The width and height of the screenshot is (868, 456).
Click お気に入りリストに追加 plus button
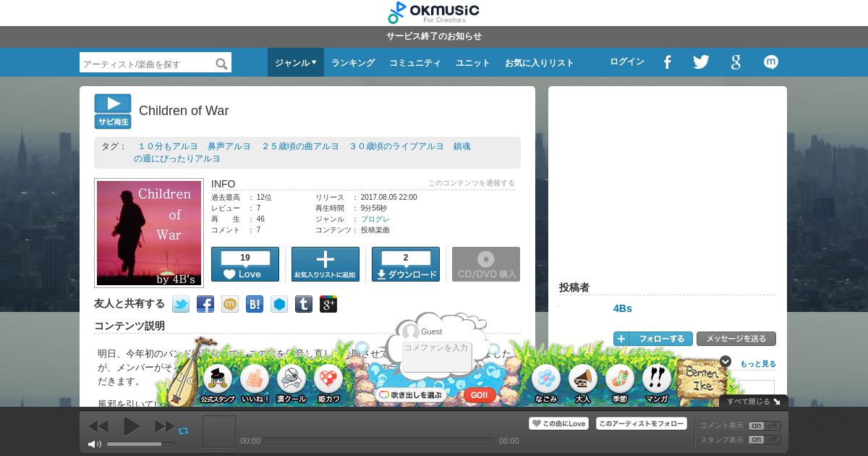(x=325, y=264)
